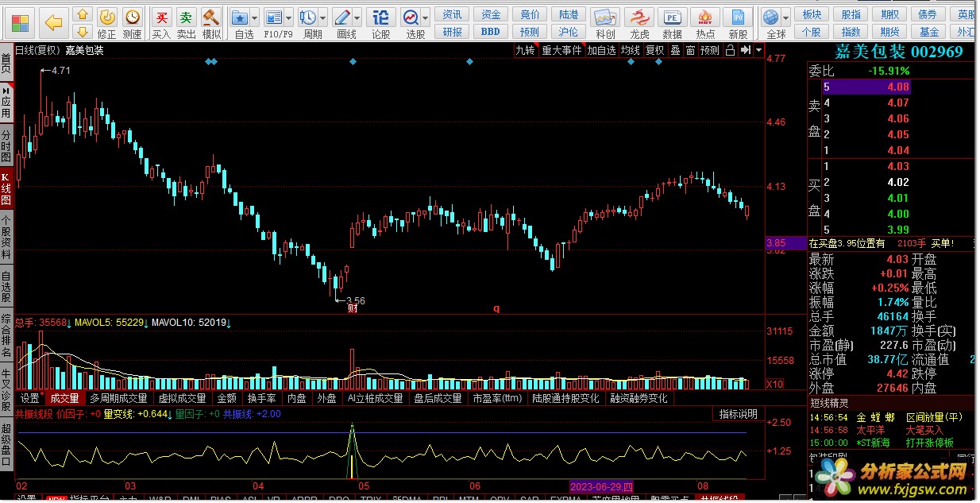Open the chart header down-triangle menu
This screenshot has width=980, height=503.
coord(758,49)
